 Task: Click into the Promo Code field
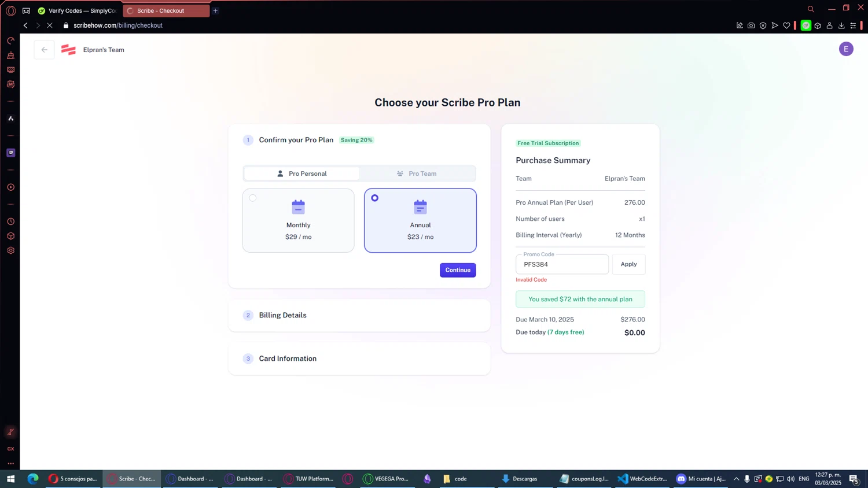(x=562, y=264)
